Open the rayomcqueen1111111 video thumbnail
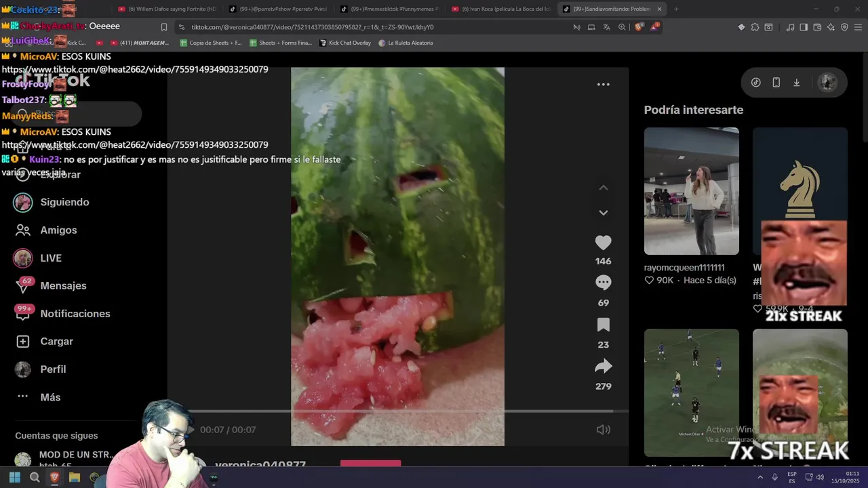The height and width of the screenshot is (488, 868). (691, 191)
